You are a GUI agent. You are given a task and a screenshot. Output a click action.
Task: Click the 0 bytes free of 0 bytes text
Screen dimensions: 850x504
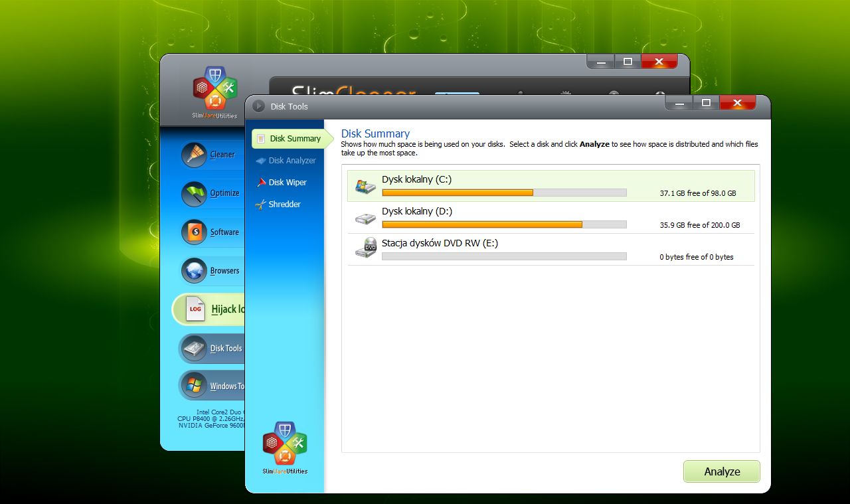point(697,257)
